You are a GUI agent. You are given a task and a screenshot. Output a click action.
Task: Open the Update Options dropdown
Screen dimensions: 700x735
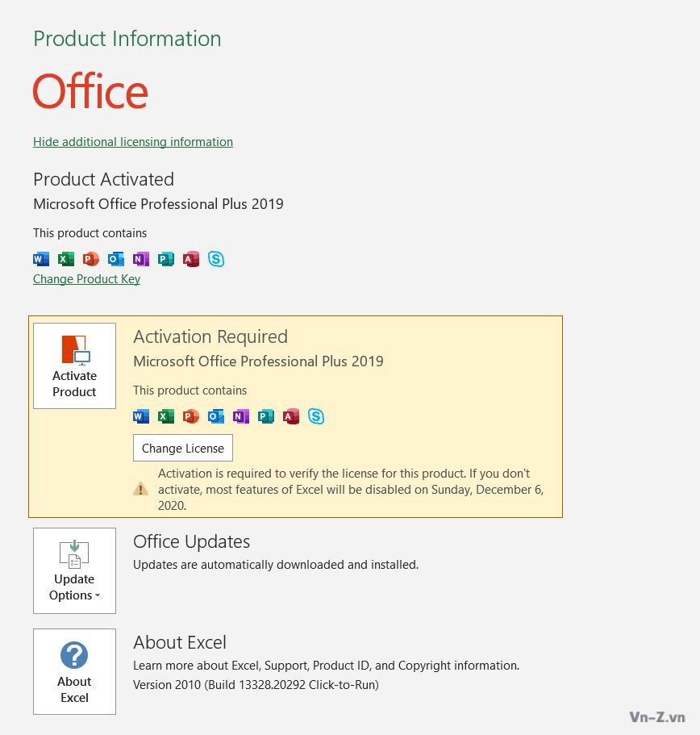[x=74, y=570]
